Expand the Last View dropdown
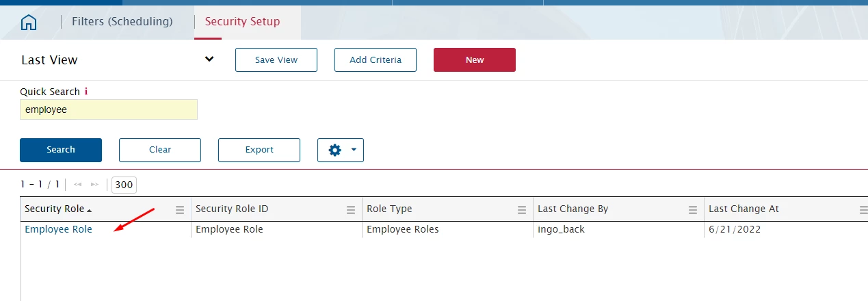 coord(209,60)
